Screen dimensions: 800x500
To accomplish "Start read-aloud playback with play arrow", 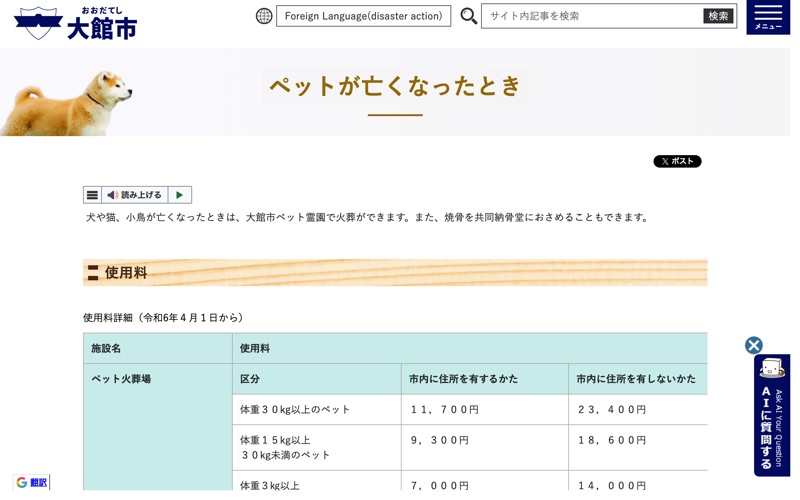I will (x=180, y=195).
